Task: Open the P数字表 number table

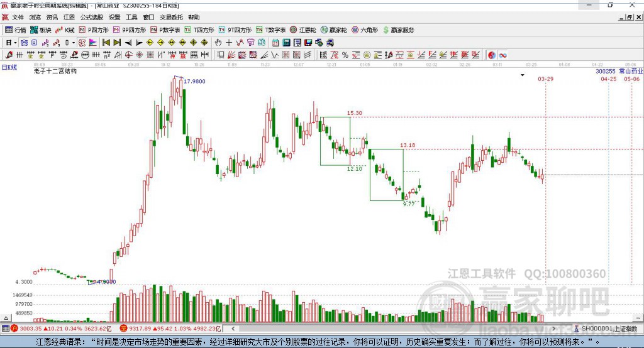Action: click(x=165, y=30)
